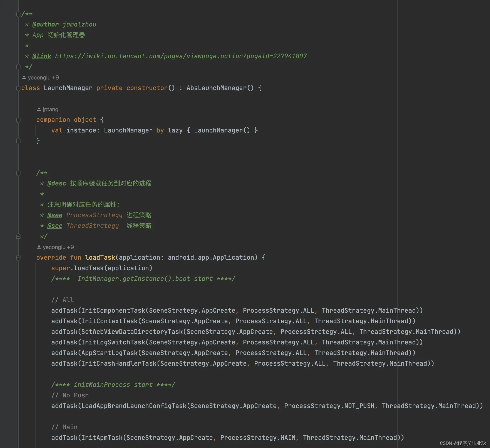Click 'companion' keyword
Viewport: 490px width, 448px height.
pyautogui.click(x=53, y=120)
